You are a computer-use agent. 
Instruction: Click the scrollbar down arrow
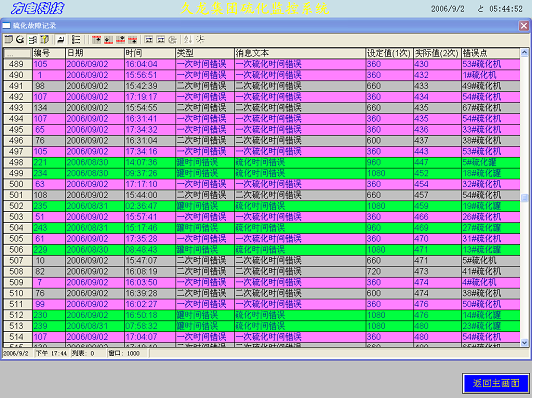tap(524, 343)
